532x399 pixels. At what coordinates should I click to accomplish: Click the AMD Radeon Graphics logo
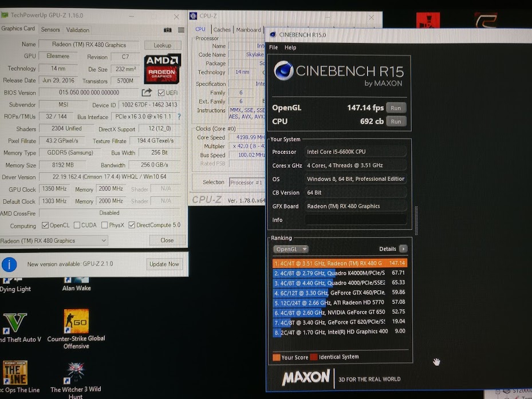point(162,69)
